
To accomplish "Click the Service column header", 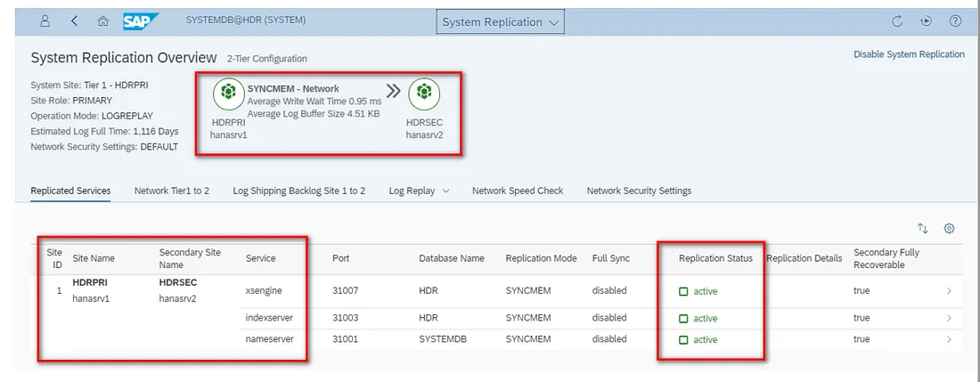I will point(261,258).
